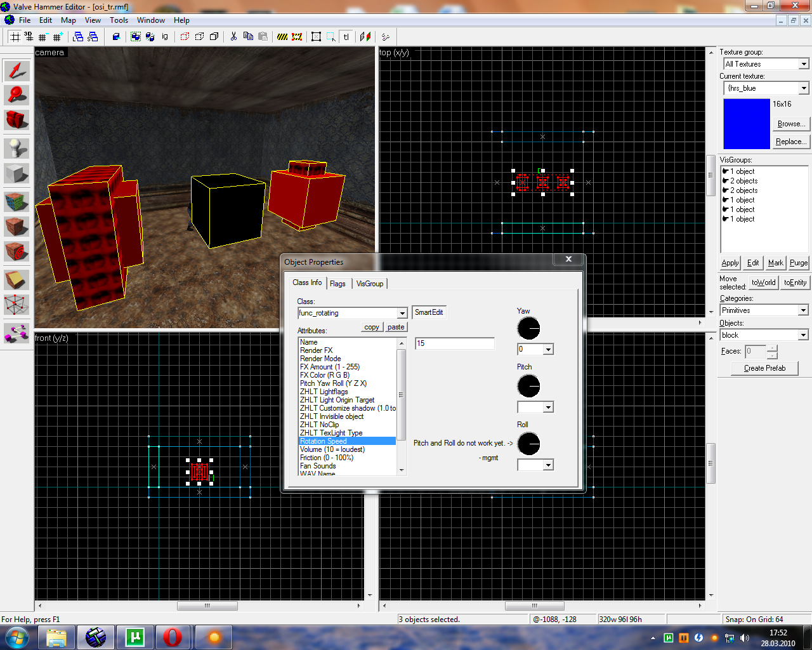Click the SmartEdit button

point(429,312)
